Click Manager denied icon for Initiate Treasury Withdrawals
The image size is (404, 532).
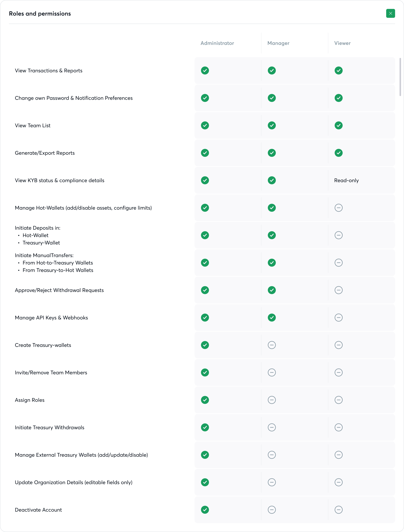point(272,427)
